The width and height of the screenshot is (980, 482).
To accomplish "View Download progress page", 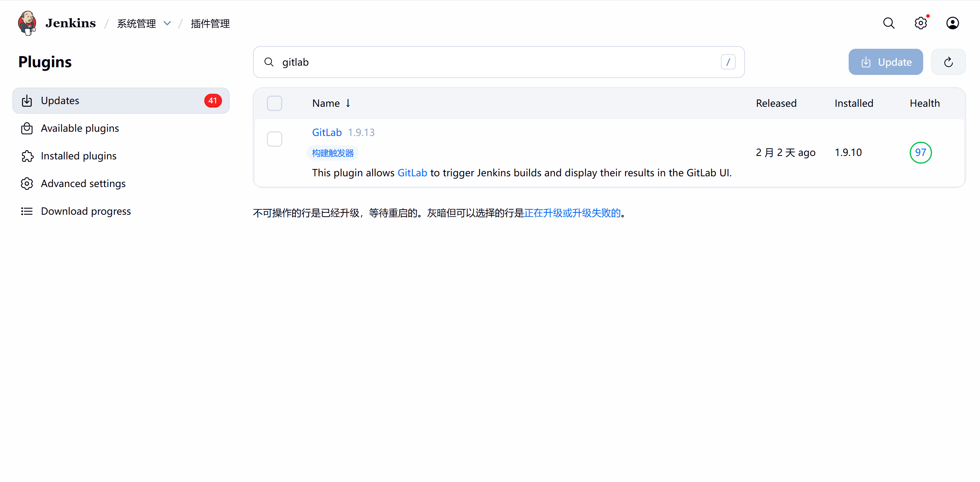I will pyautogui.click(x=86, y=211).
